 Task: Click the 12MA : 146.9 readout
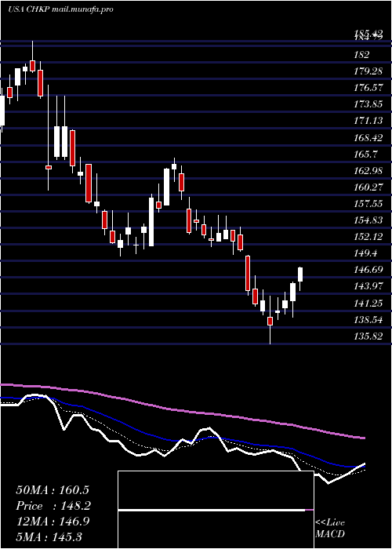coord(53,521)
